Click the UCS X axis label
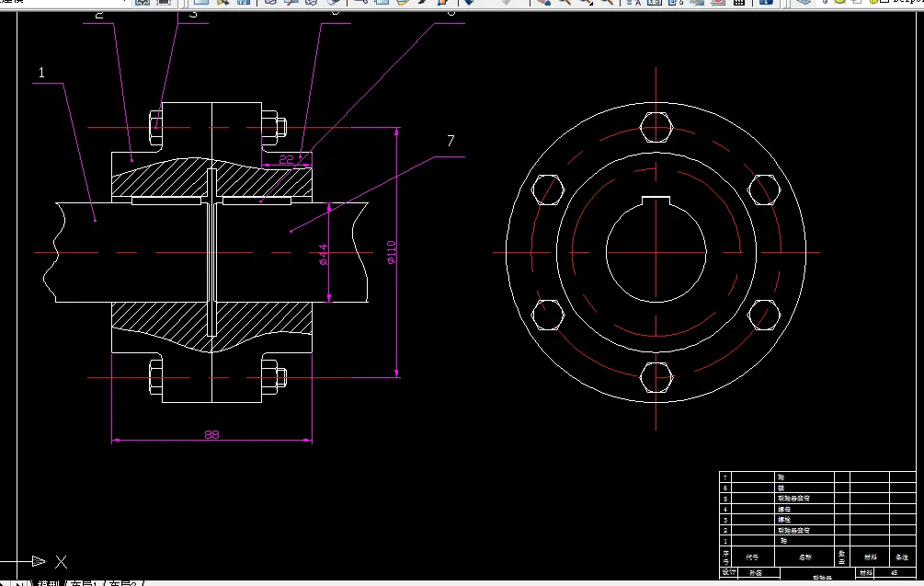The height and width of the screenshot is (586, 924). (61, 562)
